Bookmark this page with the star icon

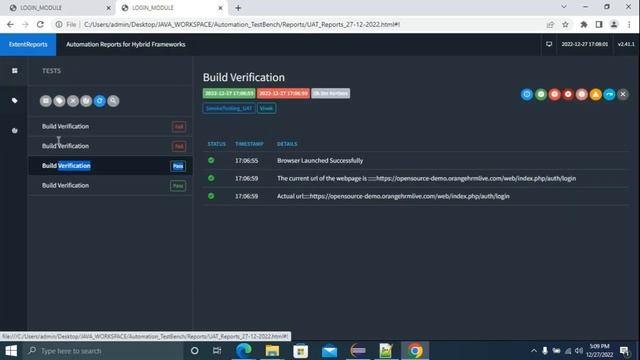pos(565,24)
